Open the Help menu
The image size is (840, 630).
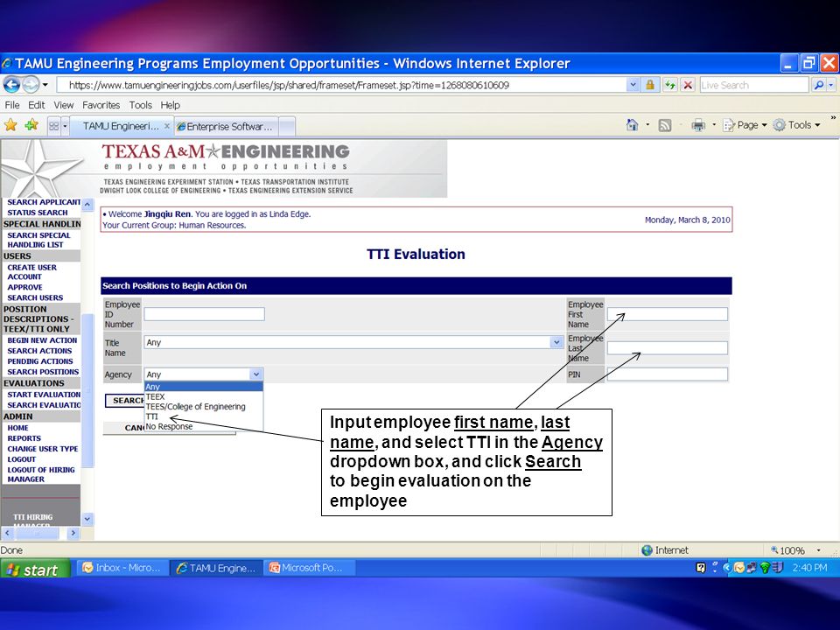171,105
